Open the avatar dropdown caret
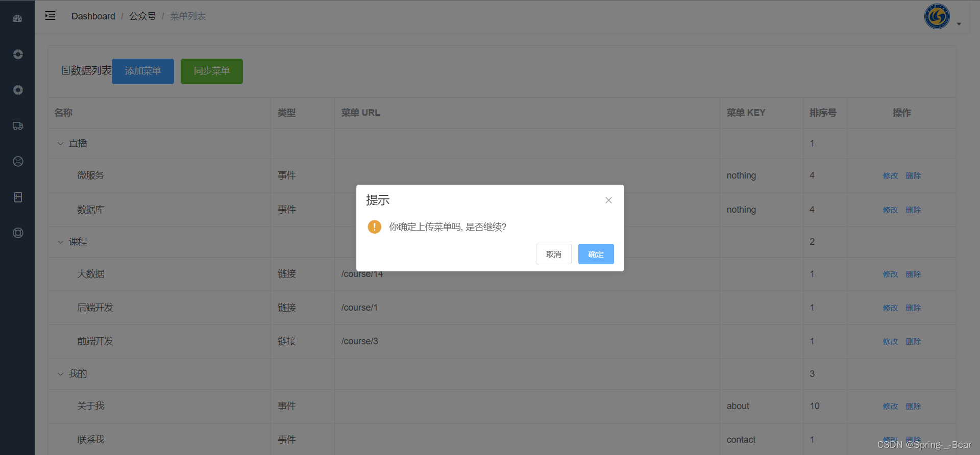980x455 pixels. (x=959, y=24)
